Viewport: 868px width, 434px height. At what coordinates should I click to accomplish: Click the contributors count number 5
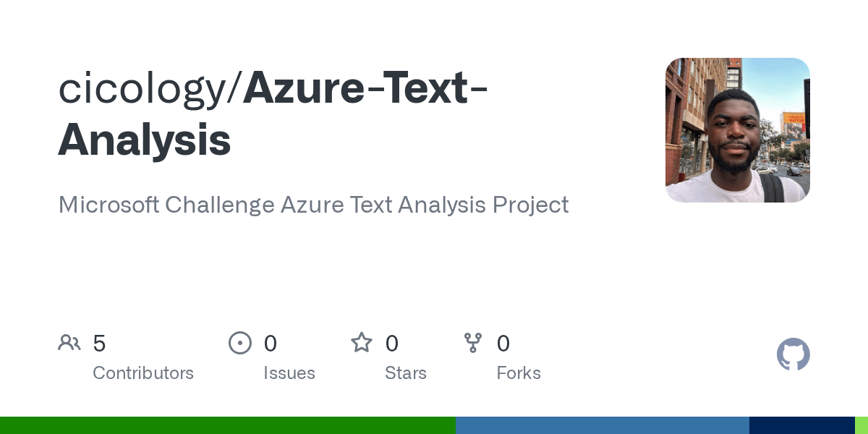(x=100, y=344)
